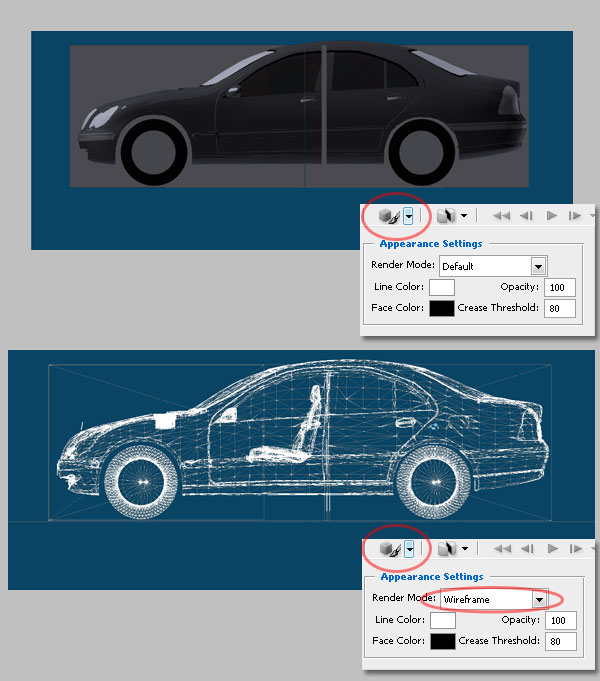Screen dimensions: 600x681
Task: Expand the appearance settings arrow in lower toolbar
Action: [408, 549]
